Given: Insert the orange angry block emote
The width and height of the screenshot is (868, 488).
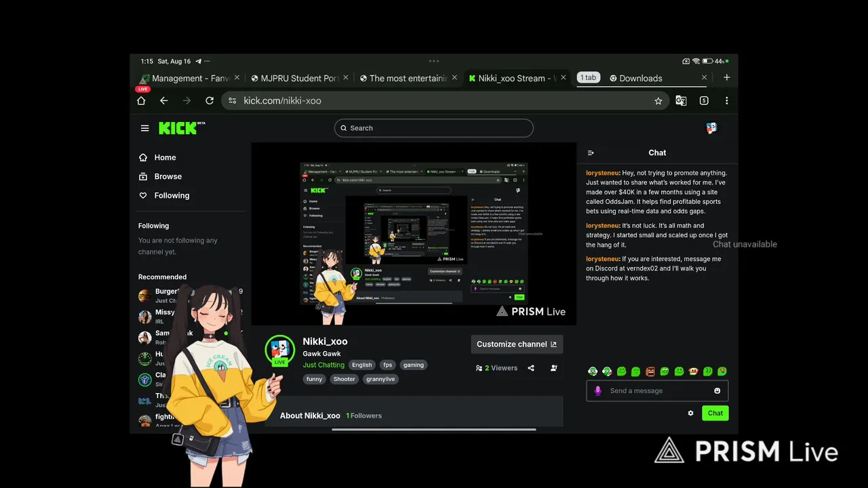Looking at the screenshot, I should coord(650,371).
